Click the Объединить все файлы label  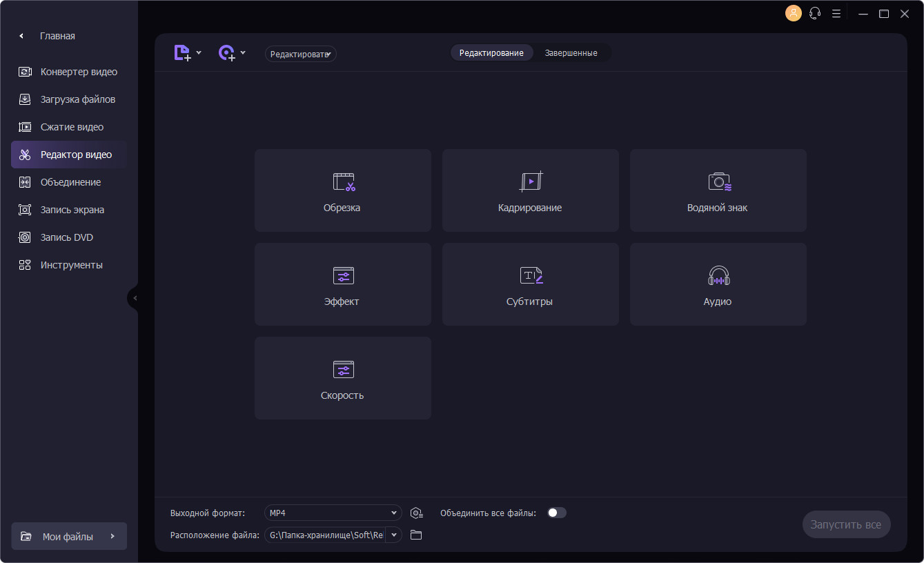(x=488, y=513)
